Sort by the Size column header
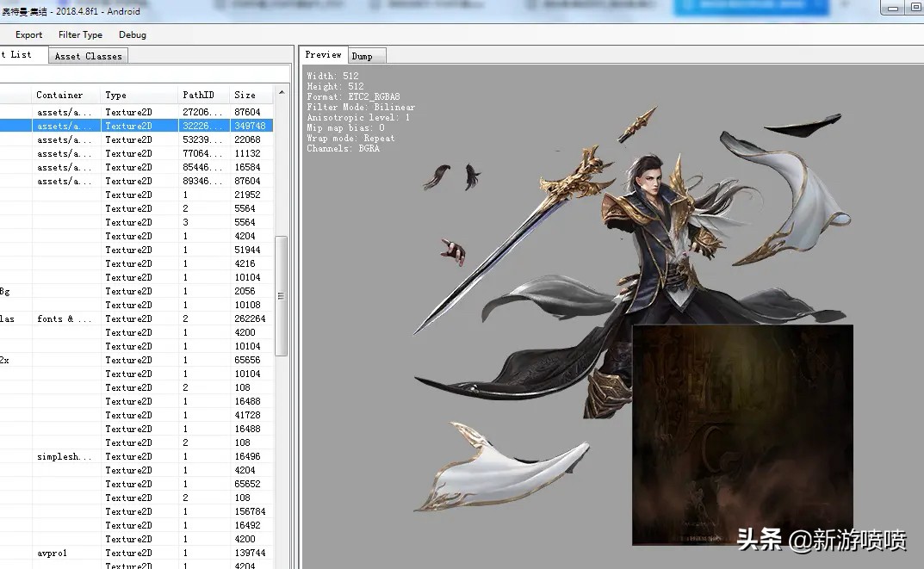Image resolution: width=924 pixels, height=569 pixels. tap(251, 95)
